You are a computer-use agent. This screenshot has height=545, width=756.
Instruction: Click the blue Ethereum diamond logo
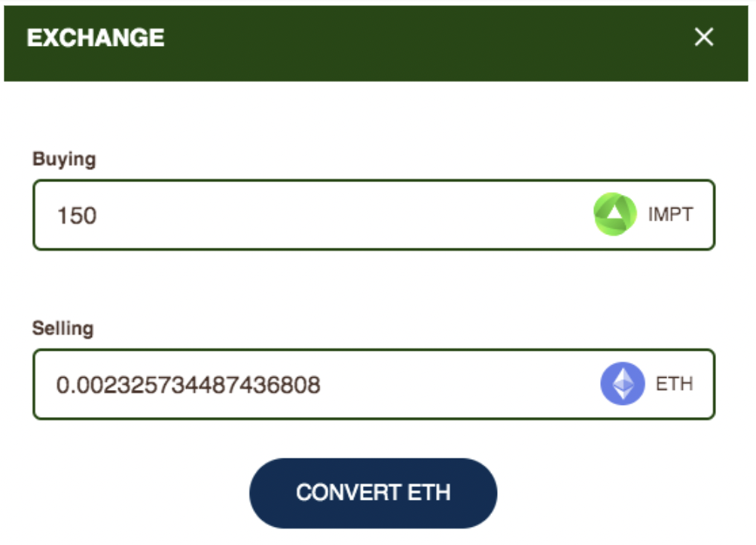coord(623,384)
